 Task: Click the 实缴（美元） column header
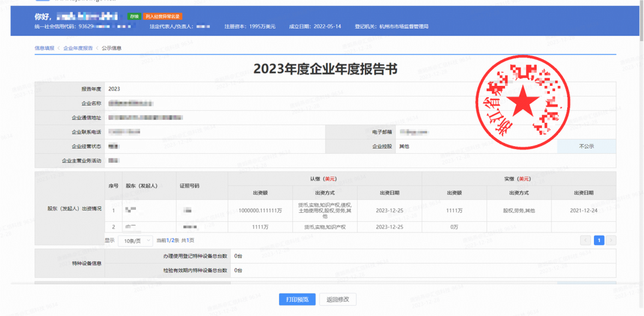519,179
